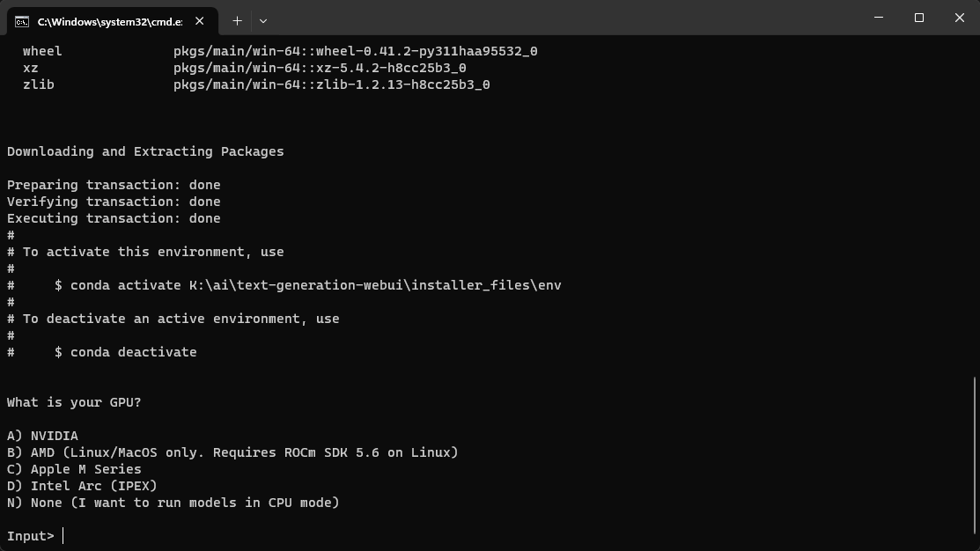Close the cmd.exe terminal tab
This screenshot has width=980, height=551.
coord(200,21)
